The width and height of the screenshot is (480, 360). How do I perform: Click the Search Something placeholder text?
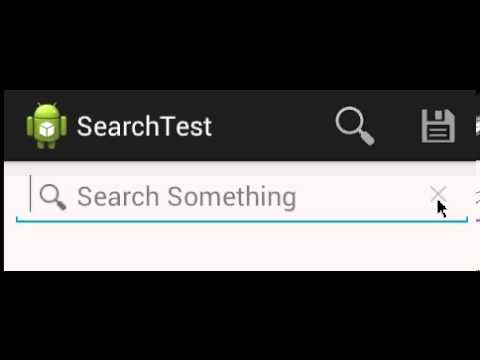pos(187,197)
